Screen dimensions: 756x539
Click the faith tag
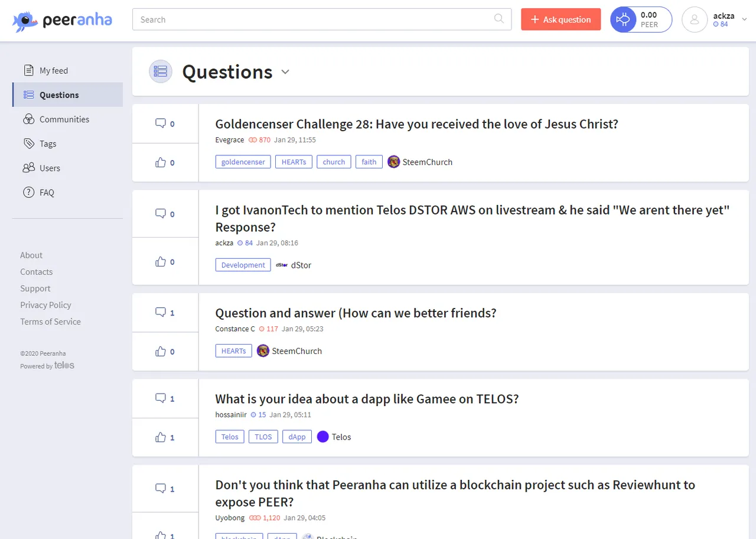click(369, 162)
